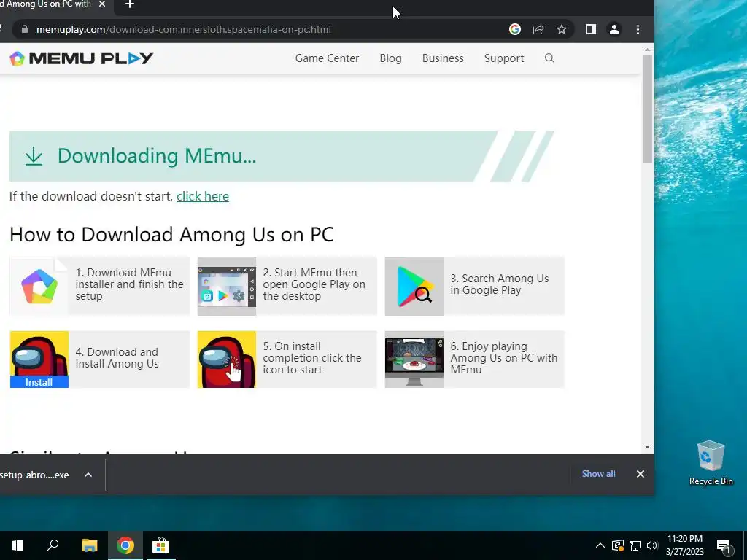Viewport: 747px width, 560px height.
Task: Open Game Center menu
Action: pos(327,58)
